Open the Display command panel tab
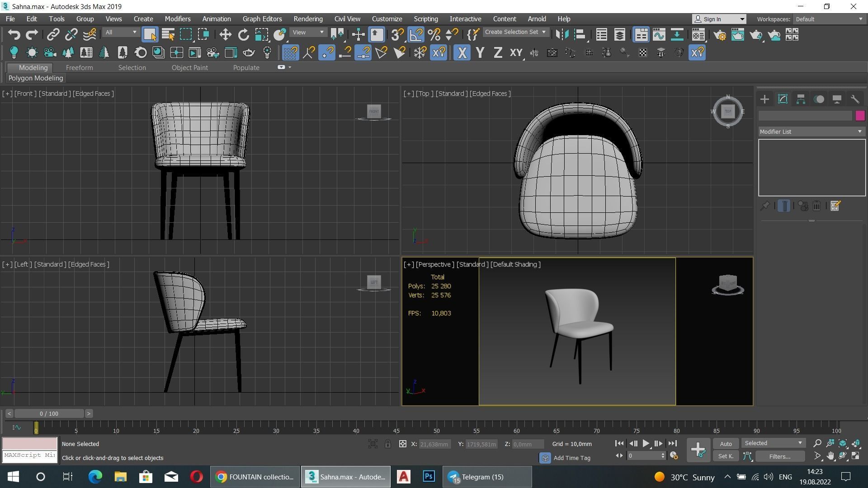The image size is (868, 488). click(837, 99)
